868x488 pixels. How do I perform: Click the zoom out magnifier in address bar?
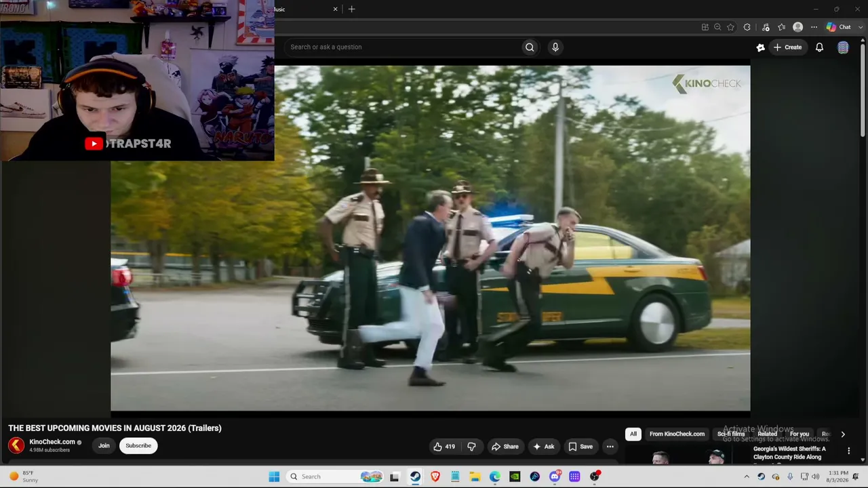coord(717,27)
